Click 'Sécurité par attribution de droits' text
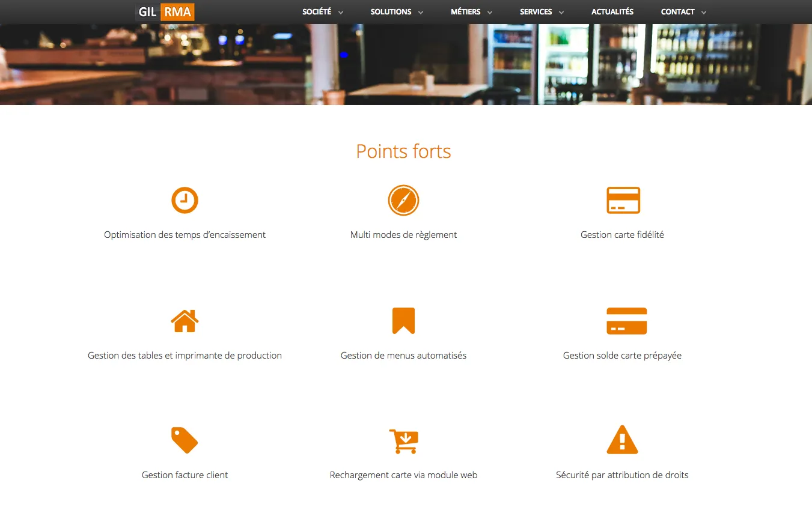This screenshot has width=812, height=519. (622, 475)
